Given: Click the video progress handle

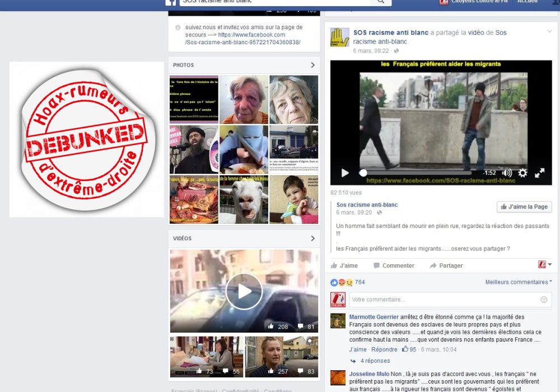Looking at the screenshot, I should [363, 173].
